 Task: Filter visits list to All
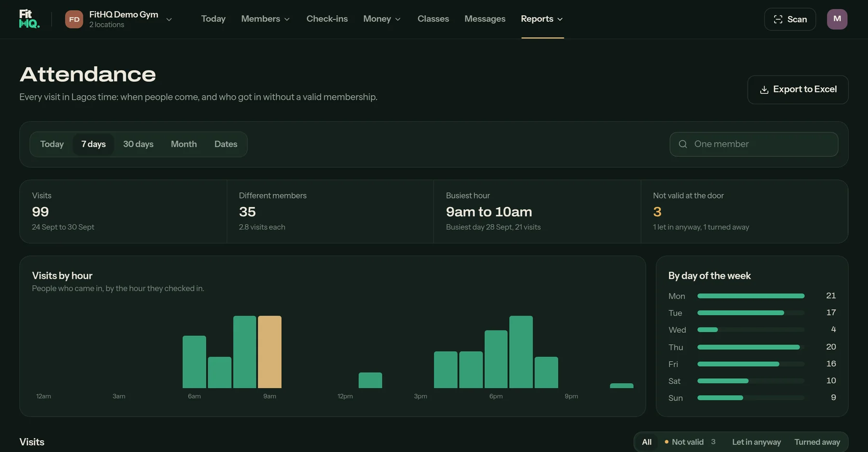click(x=647, y=442)
